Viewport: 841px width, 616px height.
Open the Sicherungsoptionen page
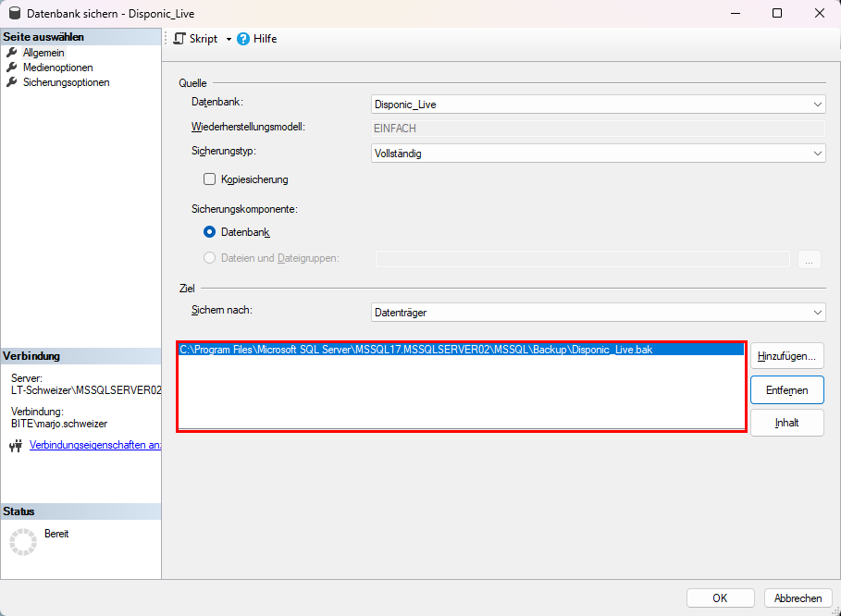click(x=66, y=82)
